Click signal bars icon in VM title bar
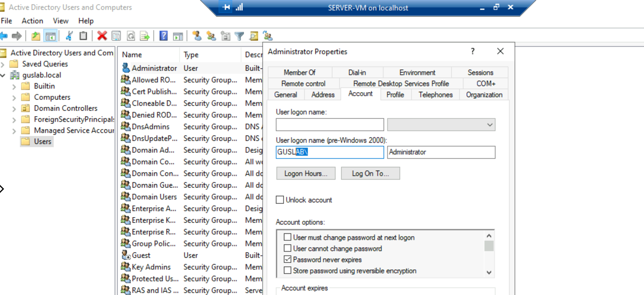 click(240, 7)
